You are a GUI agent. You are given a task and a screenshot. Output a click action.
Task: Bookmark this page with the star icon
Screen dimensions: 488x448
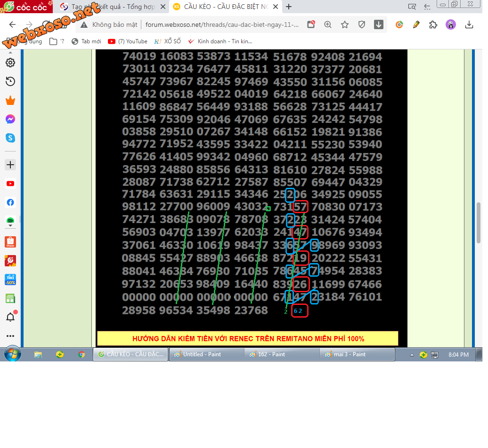point(345,25)
